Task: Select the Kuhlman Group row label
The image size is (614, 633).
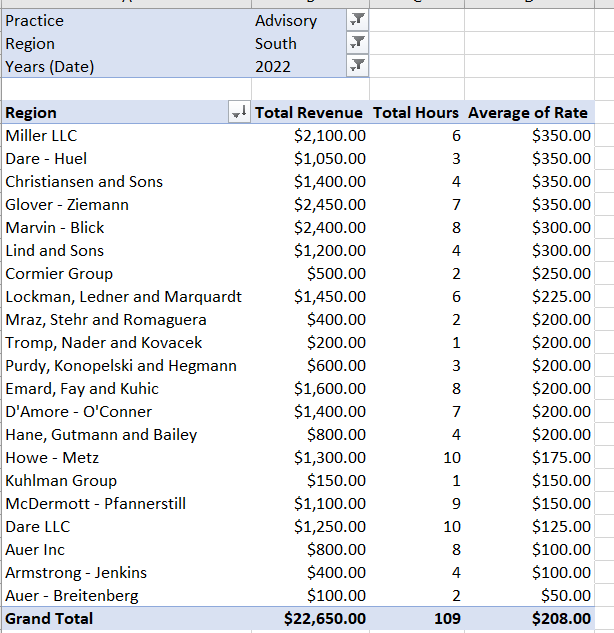Action: [60, 481]
